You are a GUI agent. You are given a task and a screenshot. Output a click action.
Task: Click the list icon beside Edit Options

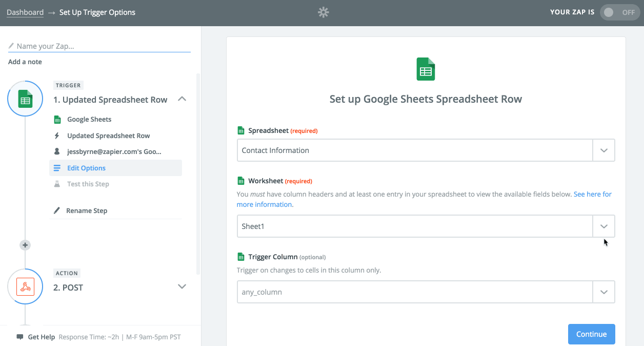(57, 168)
